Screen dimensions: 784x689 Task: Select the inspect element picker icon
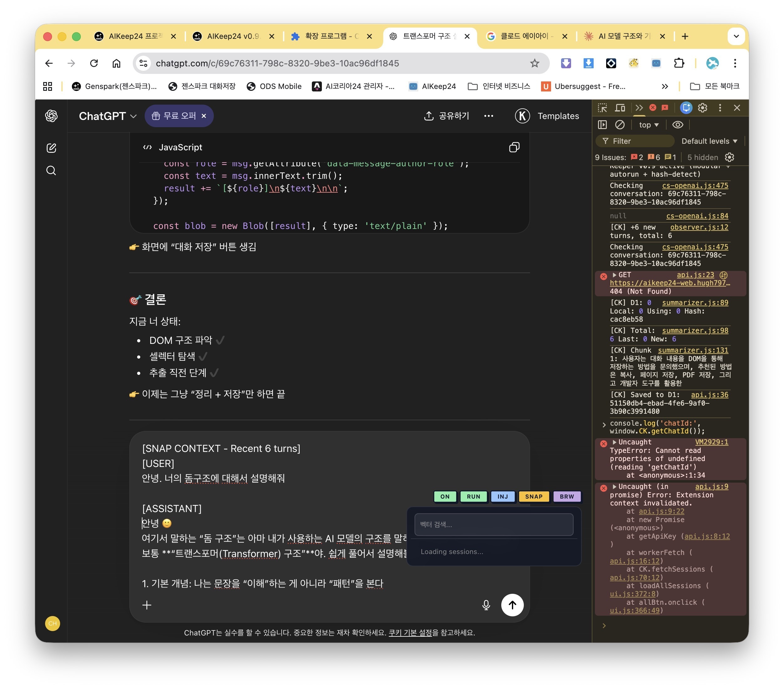pos(602,108)
